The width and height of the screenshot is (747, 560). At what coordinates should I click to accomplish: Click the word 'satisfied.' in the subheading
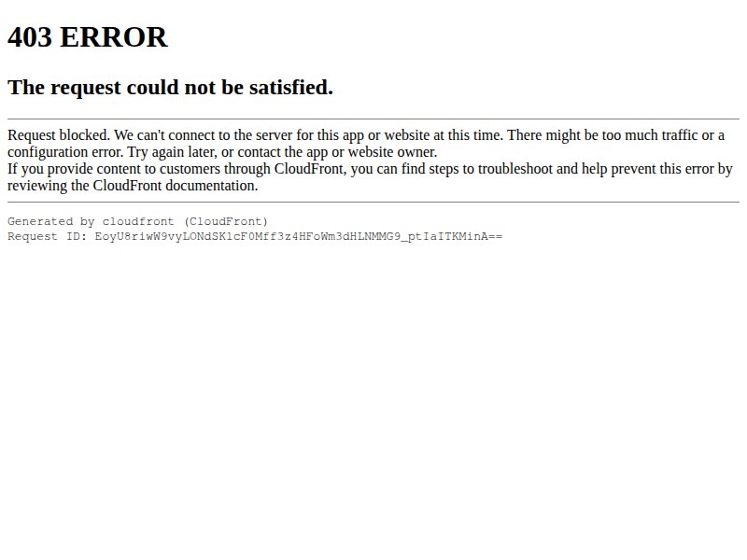(291, 88)
